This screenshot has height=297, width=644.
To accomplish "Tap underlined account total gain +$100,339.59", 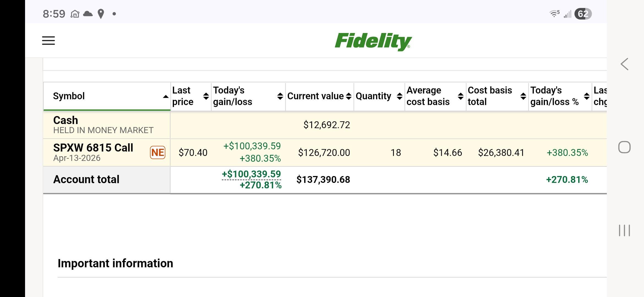I will (x=251, y=174).
